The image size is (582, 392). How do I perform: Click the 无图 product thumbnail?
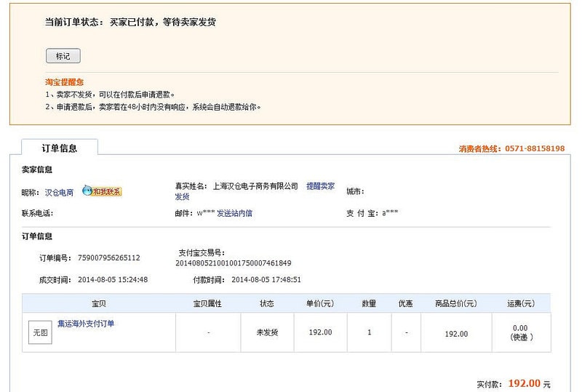(40, 332)
